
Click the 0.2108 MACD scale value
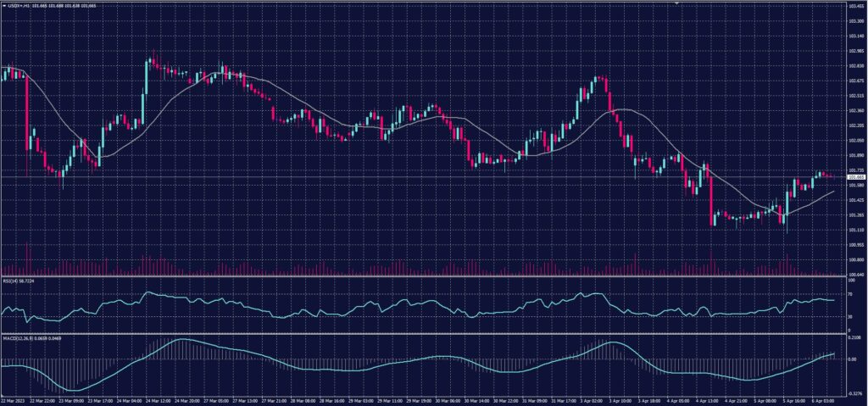pyautogui.click(x=853, y=338)
